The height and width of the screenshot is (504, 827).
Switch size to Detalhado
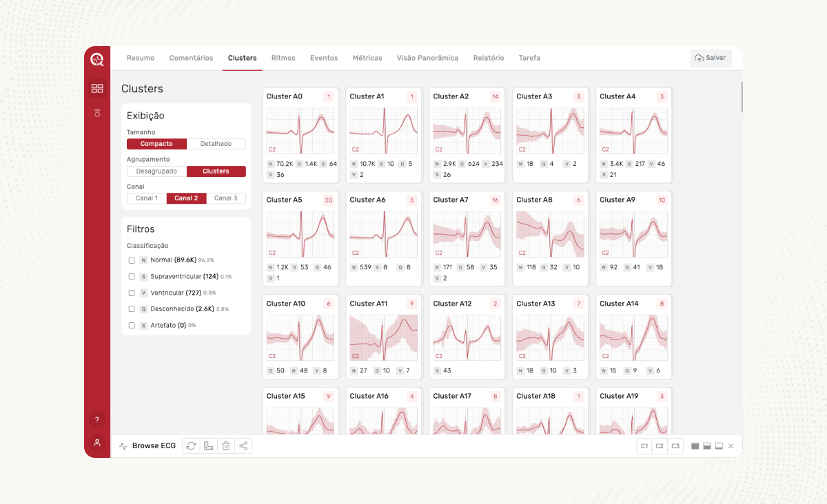(216, 144)
